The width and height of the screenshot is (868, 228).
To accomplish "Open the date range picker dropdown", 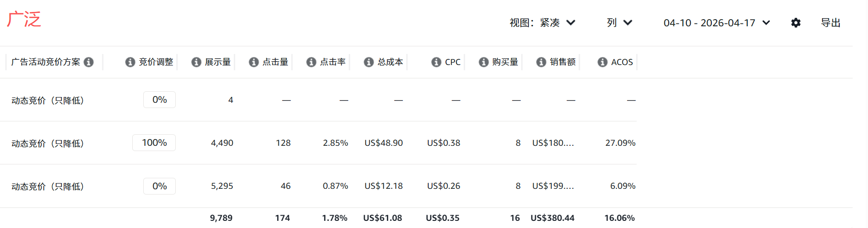I will click(716, 23).
